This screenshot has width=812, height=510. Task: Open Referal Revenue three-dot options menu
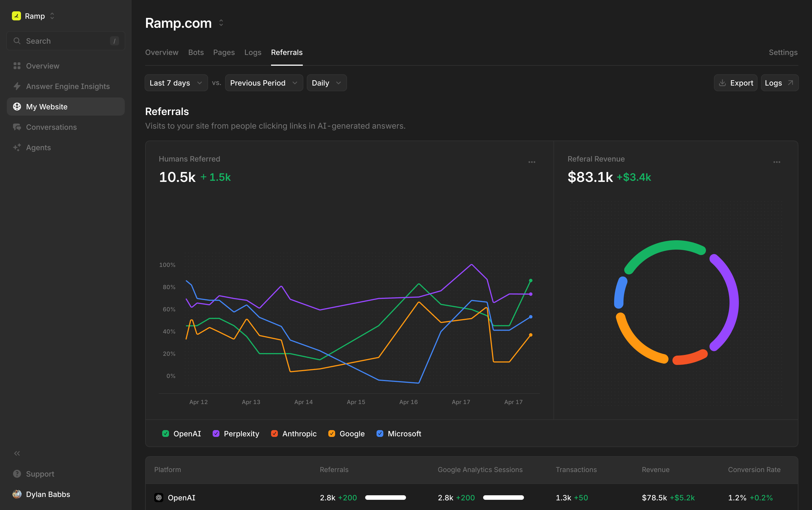coord(777,162)
